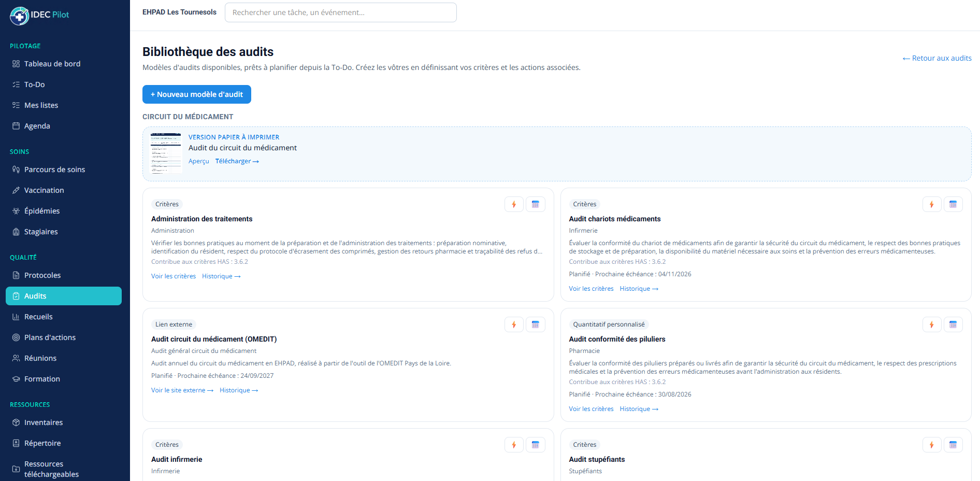The image size is (980, 481).
Task: Open the Agenda section
Action: pos(64,126)
